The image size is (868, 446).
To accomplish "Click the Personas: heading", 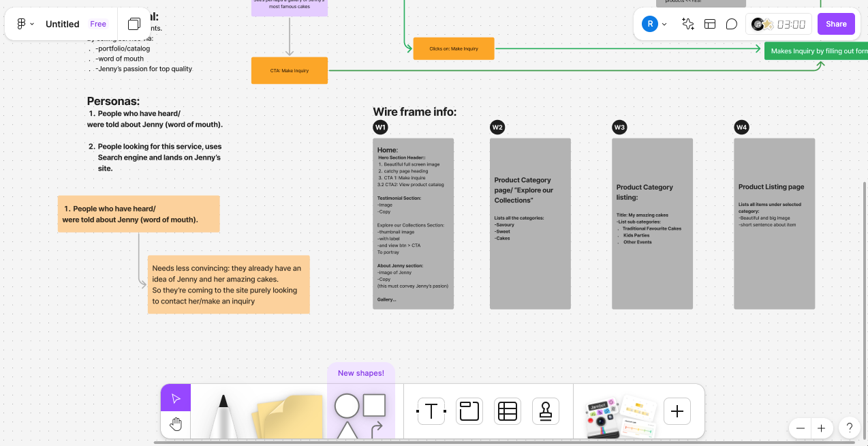I will (x=113, y=101).
